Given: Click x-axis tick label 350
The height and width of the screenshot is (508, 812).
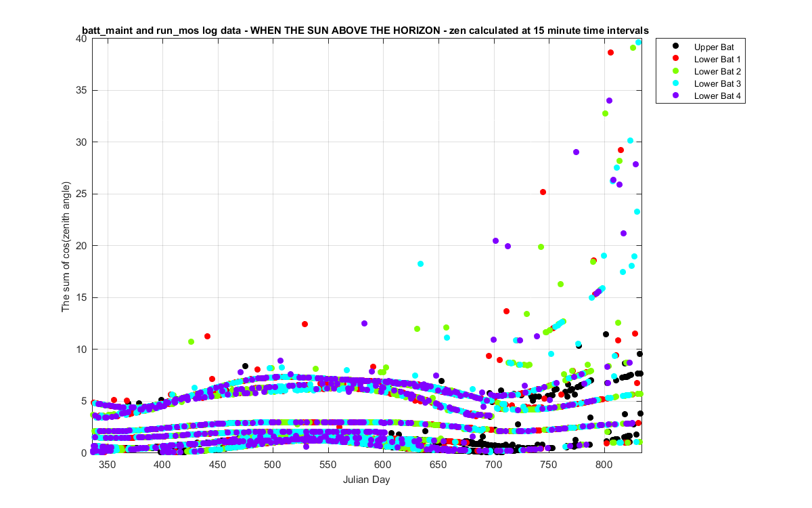Looking at the screenshot, I should (x=106, y=464).
